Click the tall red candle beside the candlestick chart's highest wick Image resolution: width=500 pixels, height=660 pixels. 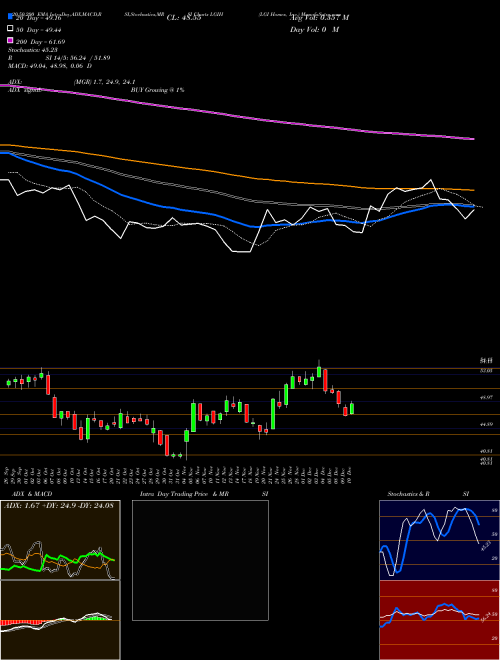click(325, 380)
